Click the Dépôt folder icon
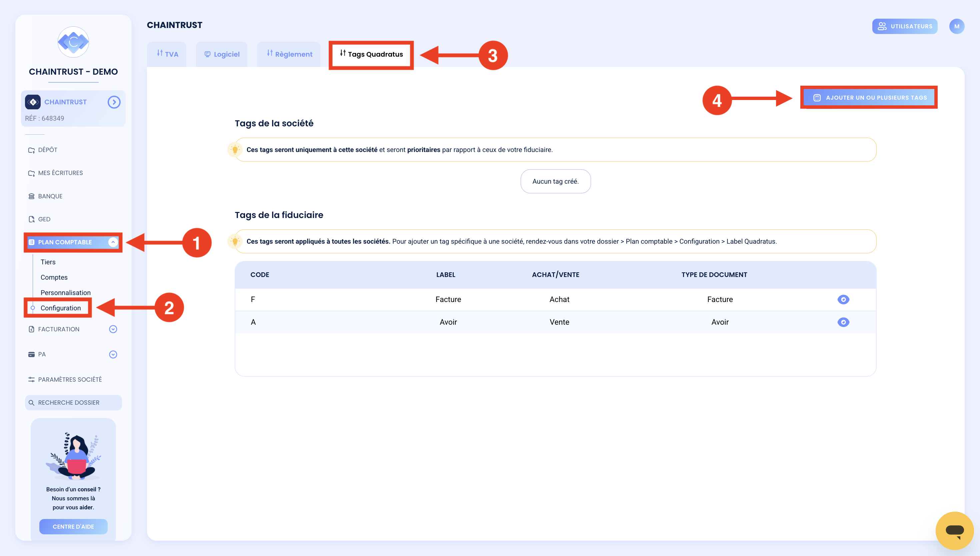The width and height of the screenshot is (980, 556). coord(31,150)
